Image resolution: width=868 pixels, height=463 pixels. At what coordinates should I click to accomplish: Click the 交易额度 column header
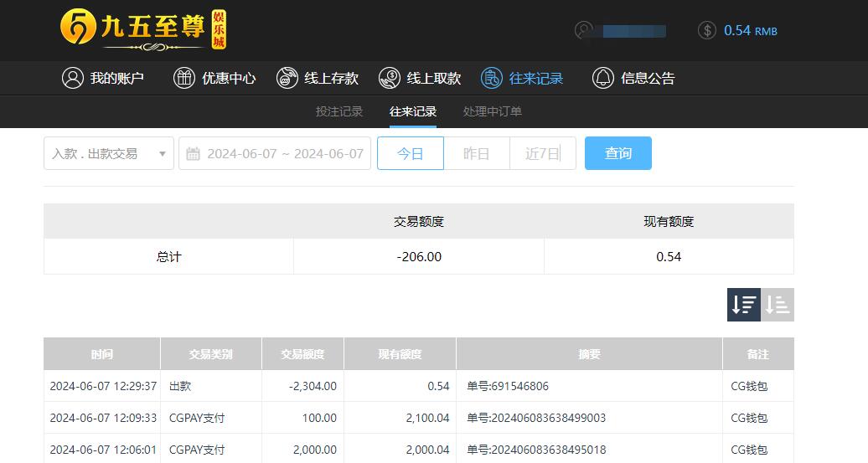pos(302,354)
